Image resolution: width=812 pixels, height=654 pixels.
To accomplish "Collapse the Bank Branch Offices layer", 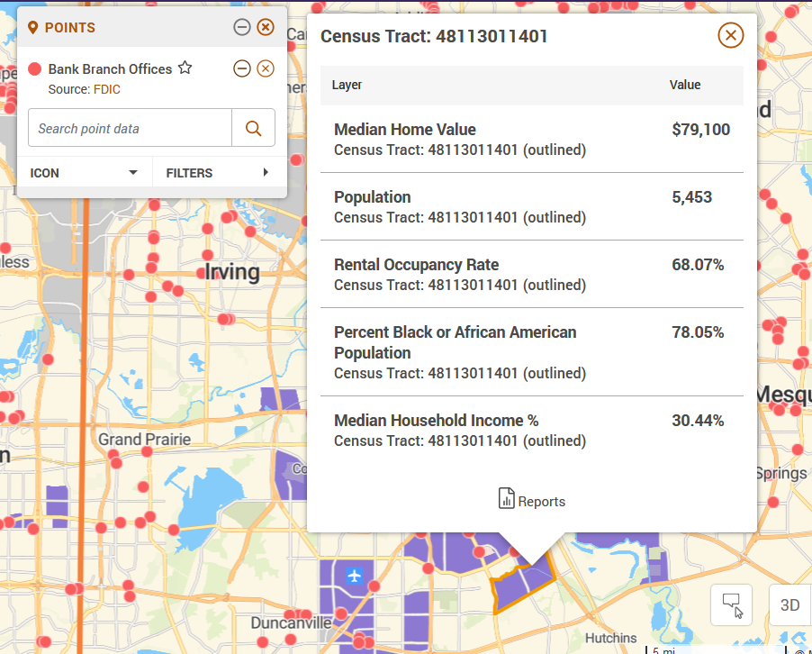I will tap(242, 68).
